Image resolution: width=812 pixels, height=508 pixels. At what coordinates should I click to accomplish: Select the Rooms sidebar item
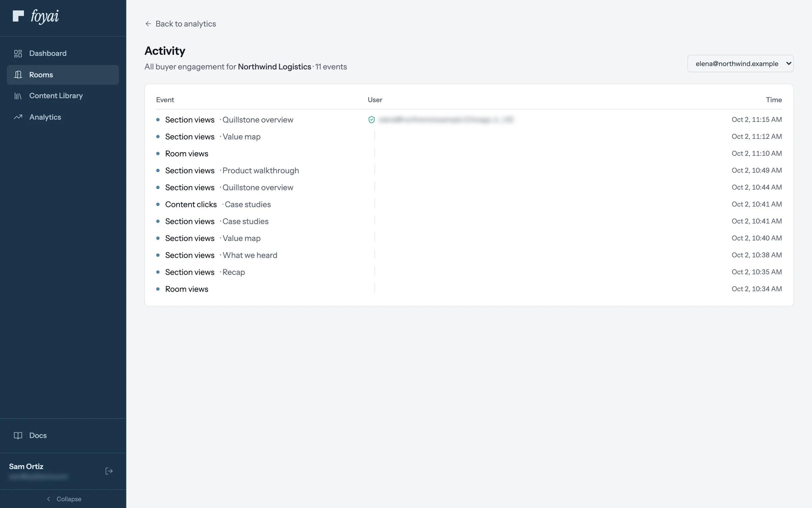(x=63, y=75)
